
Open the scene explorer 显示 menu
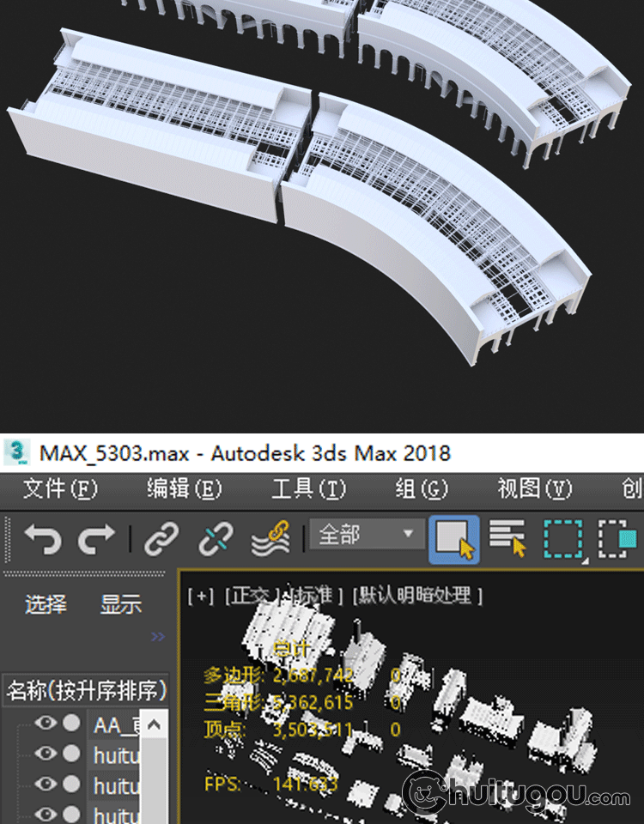click(x=121, y=604)
